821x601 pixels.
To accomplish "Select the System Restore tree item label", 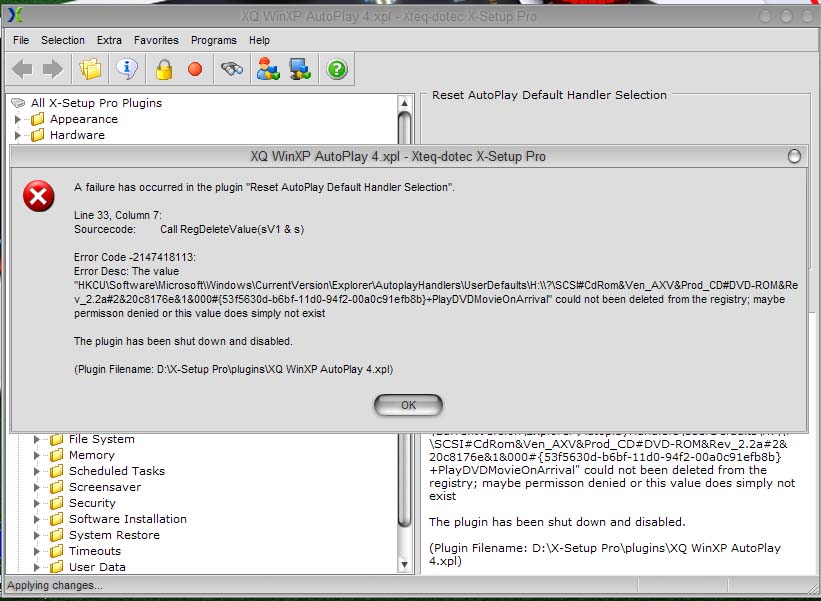I will [x=114, y=535].
